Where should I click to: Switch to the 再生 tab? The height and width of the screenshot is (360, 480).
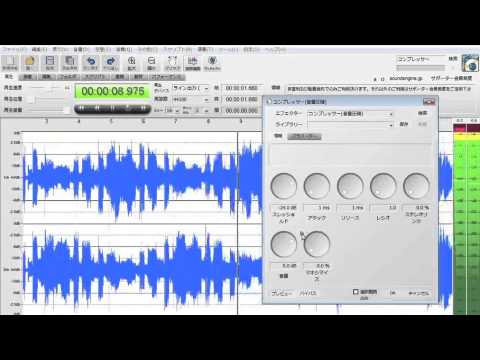click(x=9, y=77)
